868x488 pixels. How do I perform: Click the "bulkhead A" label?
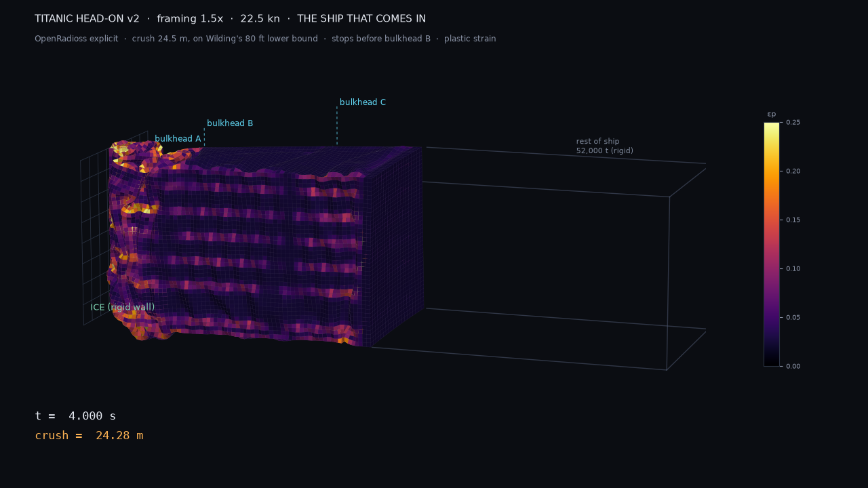point(178,139)
